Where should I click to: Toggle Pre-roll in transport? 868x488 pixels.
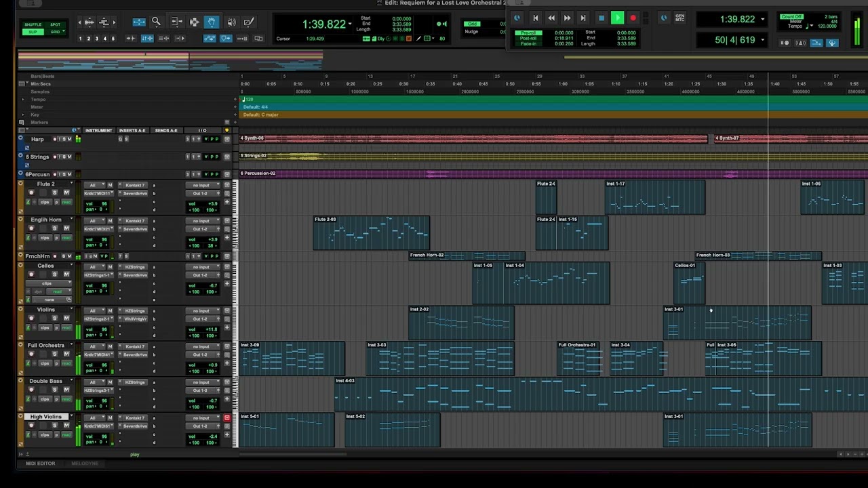pyautogui.click(x=528, y=33)
